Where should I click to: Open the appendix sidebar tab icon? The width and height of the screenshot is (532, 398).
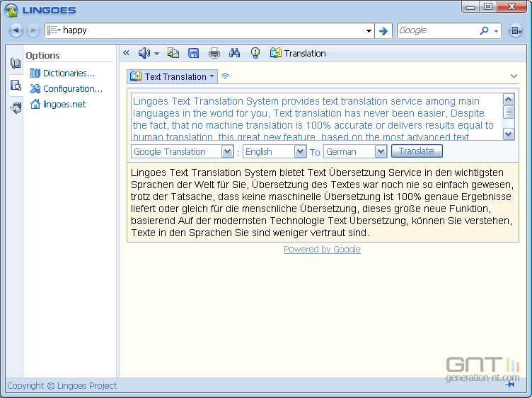[16, 107]
